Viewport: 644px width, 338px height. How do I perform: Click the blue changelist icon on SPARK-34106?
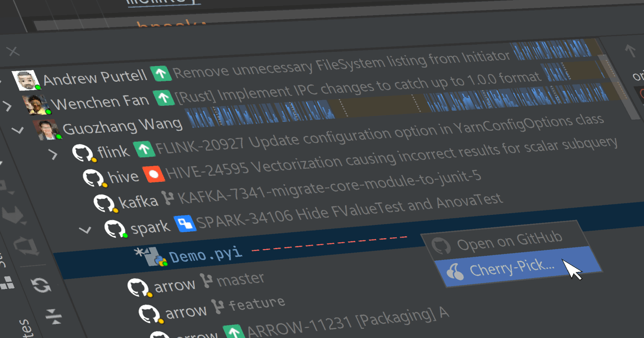click(185, 223)
